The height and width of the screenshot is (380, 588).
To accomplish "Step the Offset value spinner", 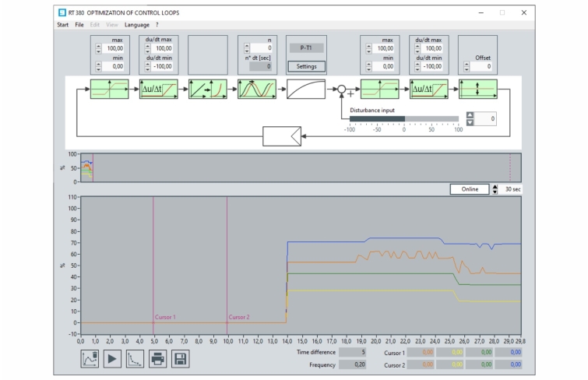I will [467, 66].
